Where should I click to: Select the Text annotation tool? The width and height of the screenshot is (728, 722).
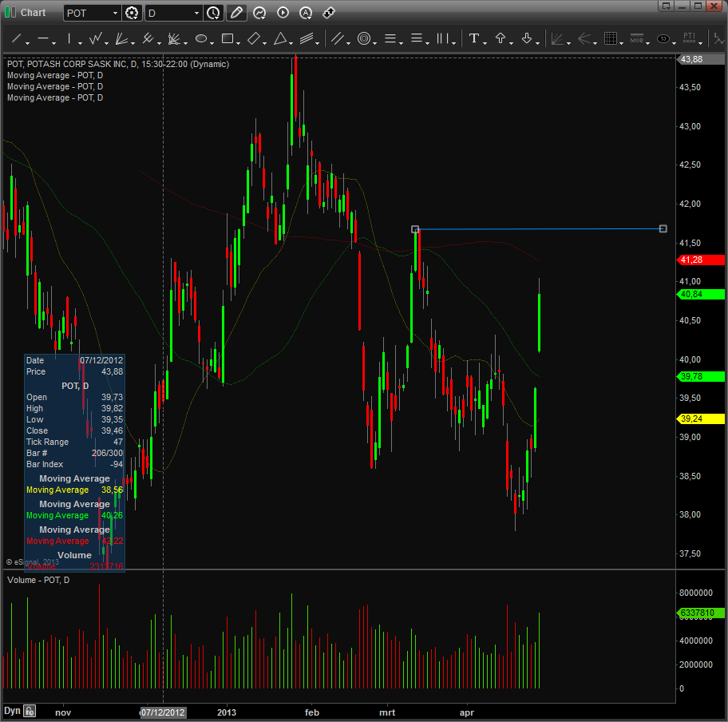click(474, 38)
